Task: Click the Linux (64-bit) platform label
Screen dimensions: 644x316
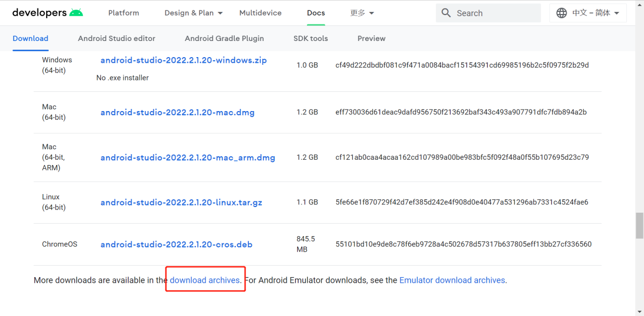Action: click(x=54, y=202)
